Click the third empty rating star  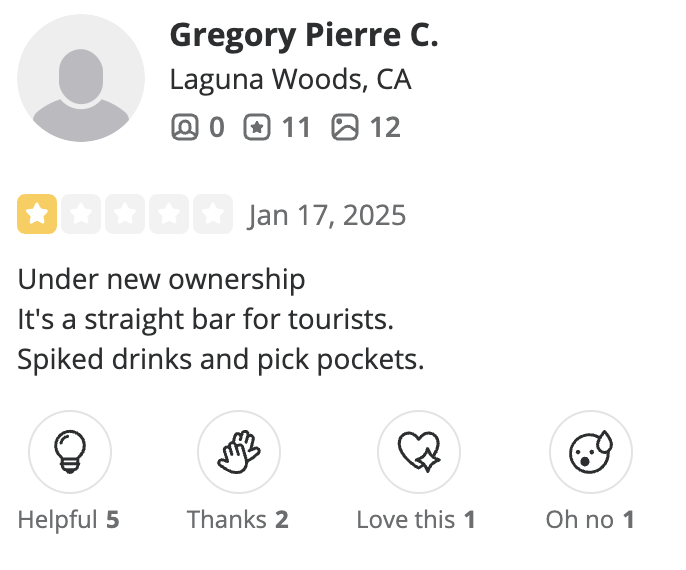[125, 214]
